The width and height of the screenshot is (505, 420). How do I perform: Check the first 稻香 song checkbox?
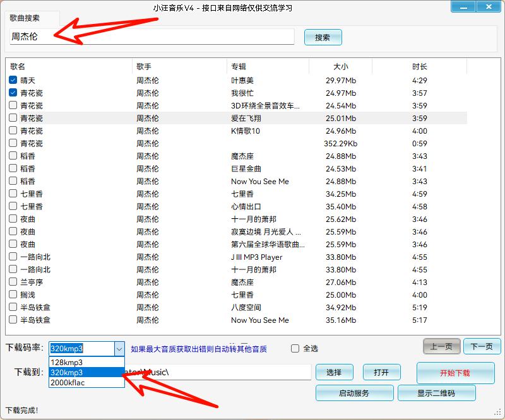(13, 156)
